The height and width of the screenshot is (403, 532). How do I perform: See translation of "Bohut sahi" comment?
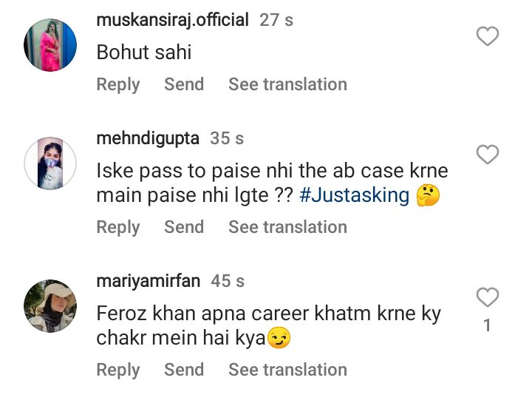287,84
